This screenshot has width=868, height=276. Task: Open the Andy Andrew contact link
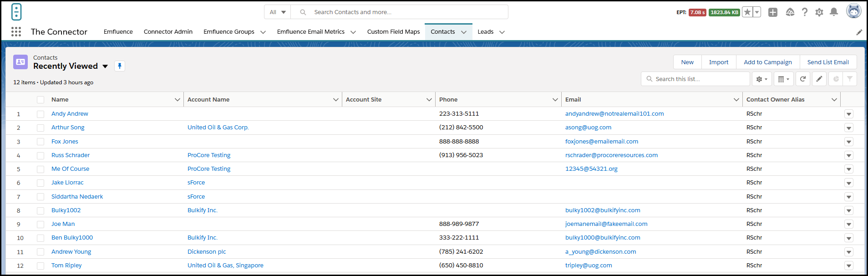click(70, 114)
